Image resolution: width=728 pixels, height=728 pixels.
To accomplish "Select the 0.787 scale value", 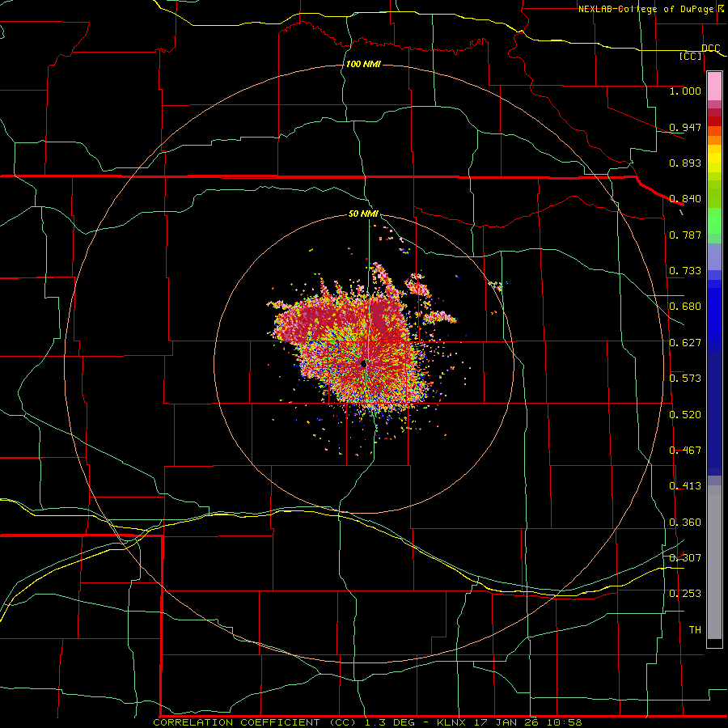I will click(685, 235).
